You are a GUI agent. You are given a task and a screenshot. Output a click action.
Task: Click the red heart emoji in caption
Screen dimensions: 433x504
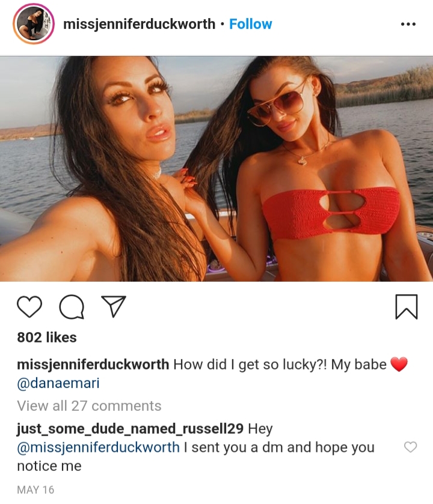coord(399,365)
